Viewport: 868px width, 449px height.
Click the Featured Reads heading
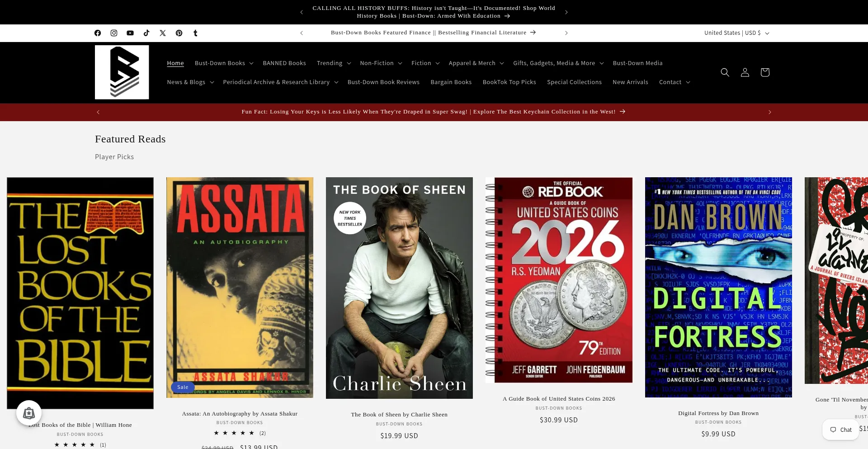tap(130, 139)
